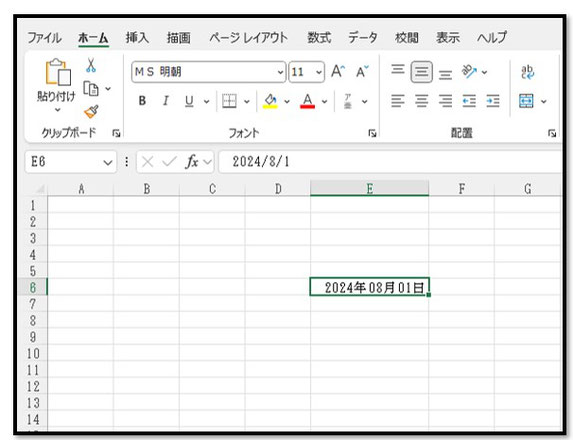Toggle Middle Align vertical alignment
Viewport: 573px width, 440px height.
421,72
